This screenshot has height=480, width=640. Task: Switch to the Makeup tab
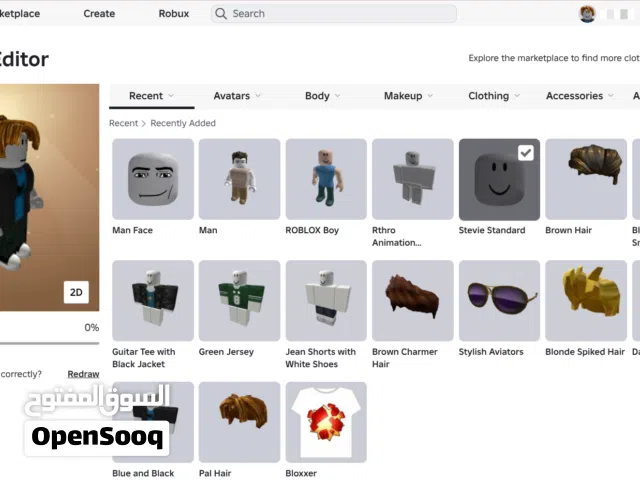[x=408, y=96]
